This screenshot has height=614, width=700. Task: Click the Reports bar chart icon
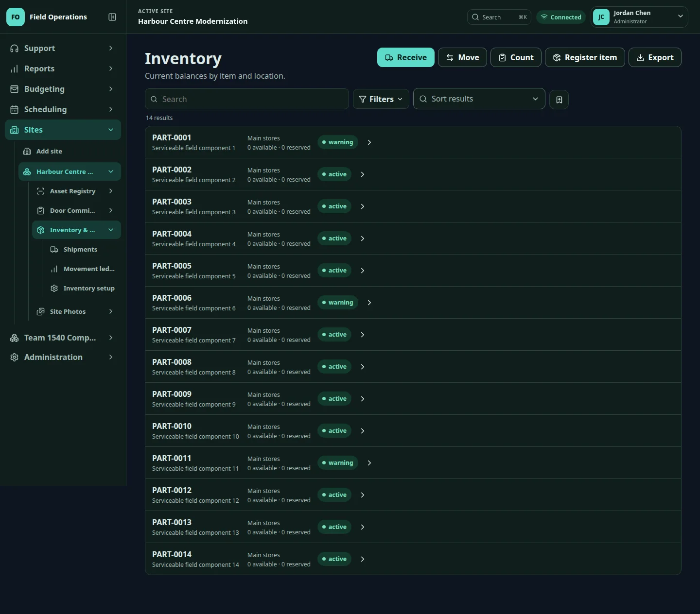click(x=15, y=68)
